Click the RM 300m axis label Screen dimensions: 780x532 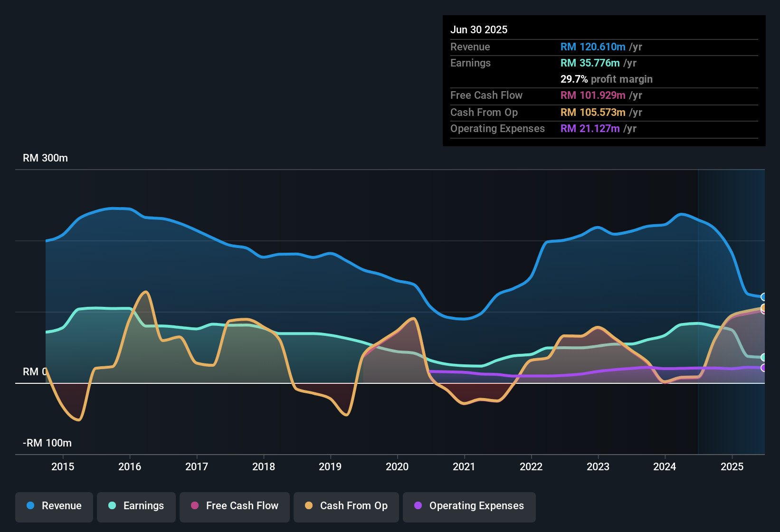45,158
